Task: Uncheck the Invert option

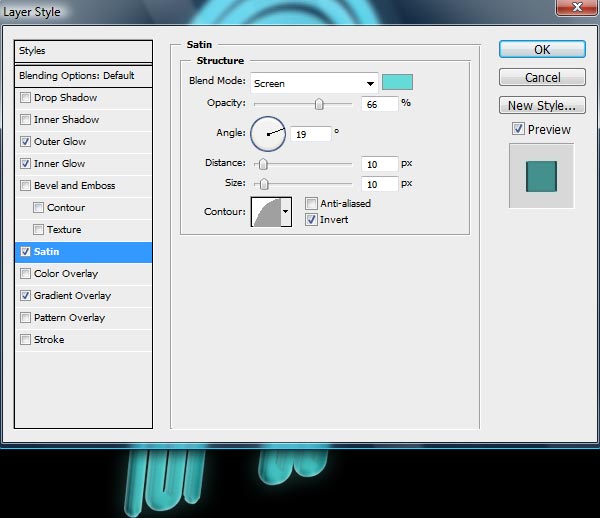Action: 311,220
